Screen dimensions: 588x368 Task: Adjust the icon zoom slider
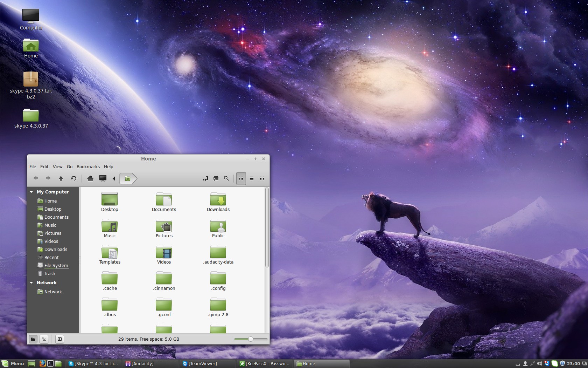click(x=251, y=339)
